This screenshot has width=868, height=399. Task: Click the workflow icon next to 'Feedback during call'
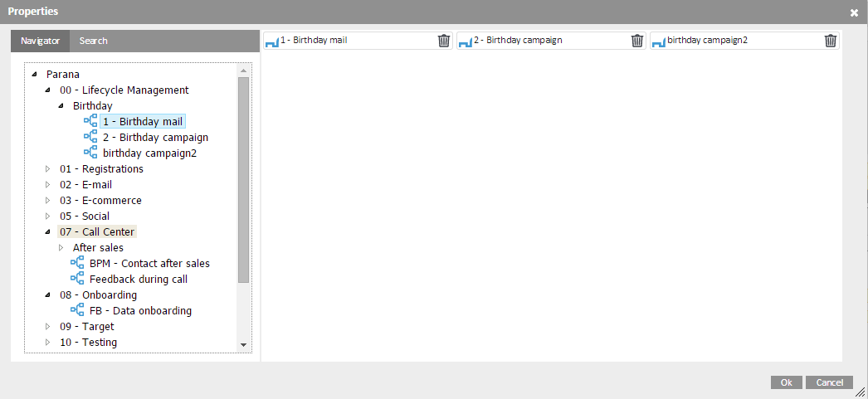pyautogui.click(x=78, y=279)
